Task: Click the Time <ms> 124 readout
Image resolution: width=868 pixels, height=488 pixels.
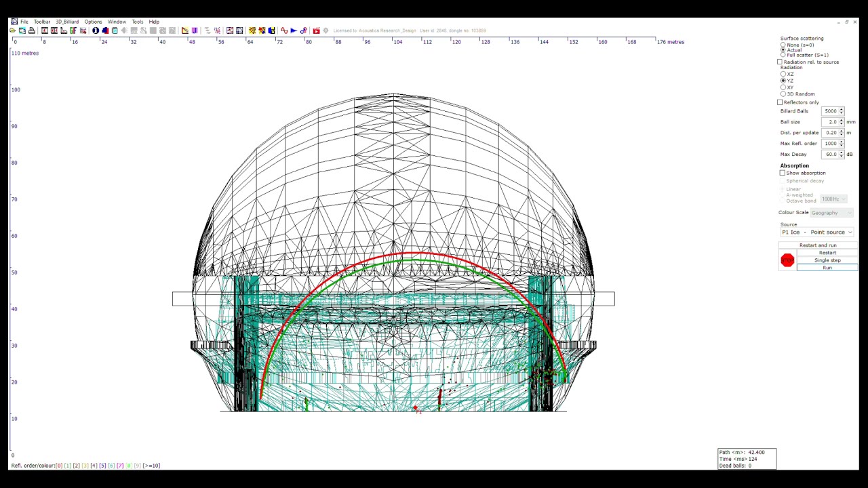Action: 738,459
